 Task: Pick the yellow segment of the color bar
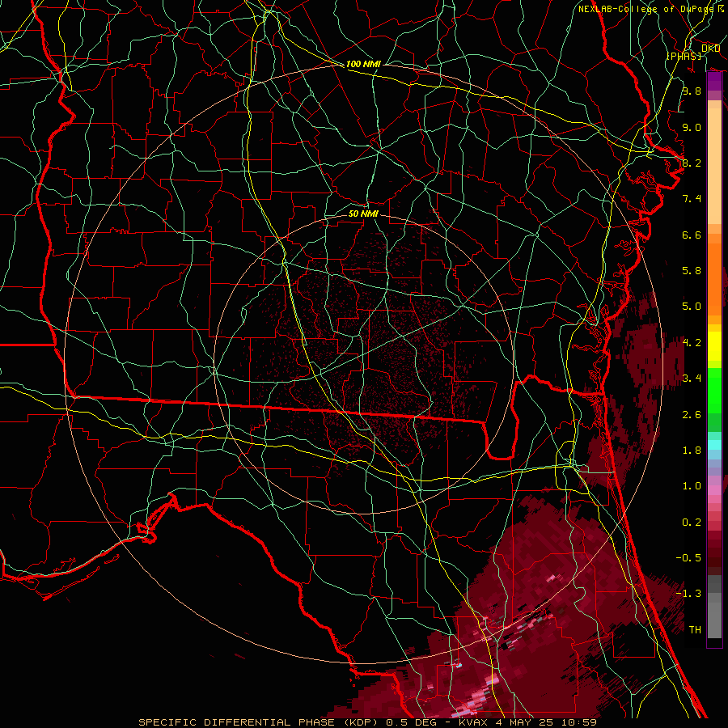click(x=714, y=346)
